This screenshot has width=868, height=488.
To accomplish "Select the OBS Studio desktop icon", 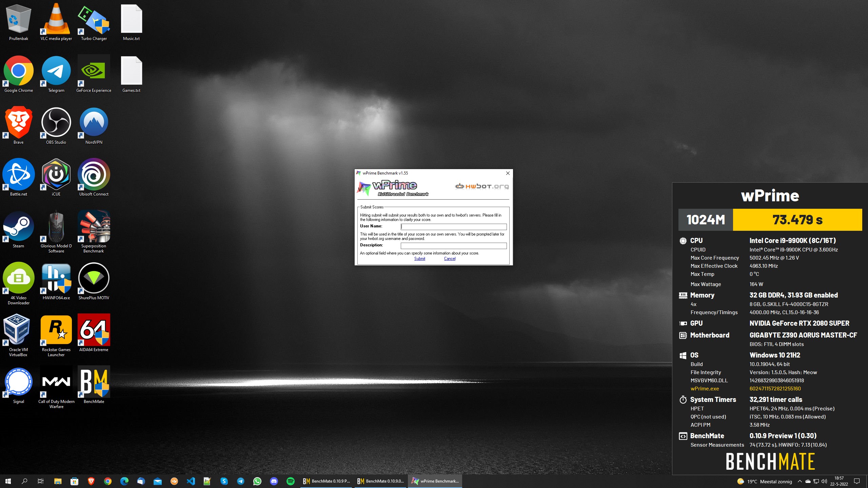I will pyautogui.click(x=56, y=126).
